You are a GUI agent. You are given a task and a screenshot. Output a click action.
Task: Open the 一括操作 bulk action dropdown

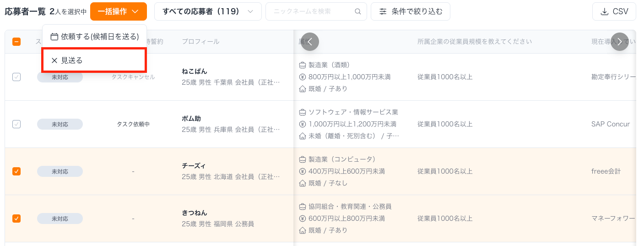(x=118, y=11)
